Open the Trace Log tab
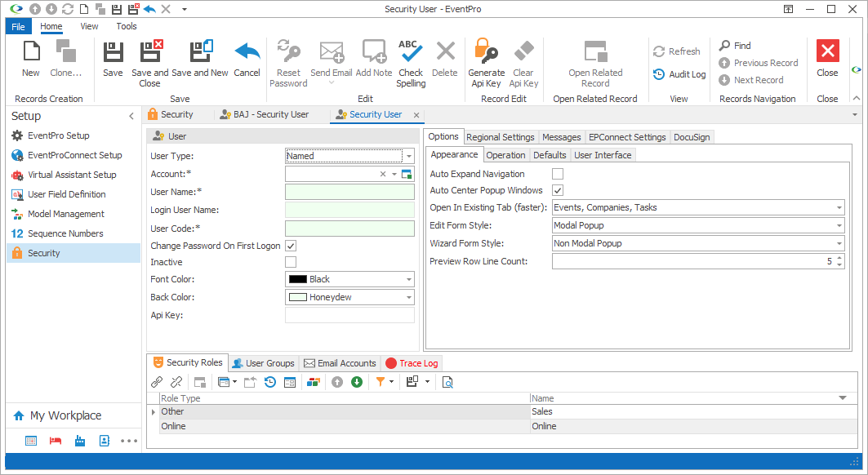 tap(412, 363)
